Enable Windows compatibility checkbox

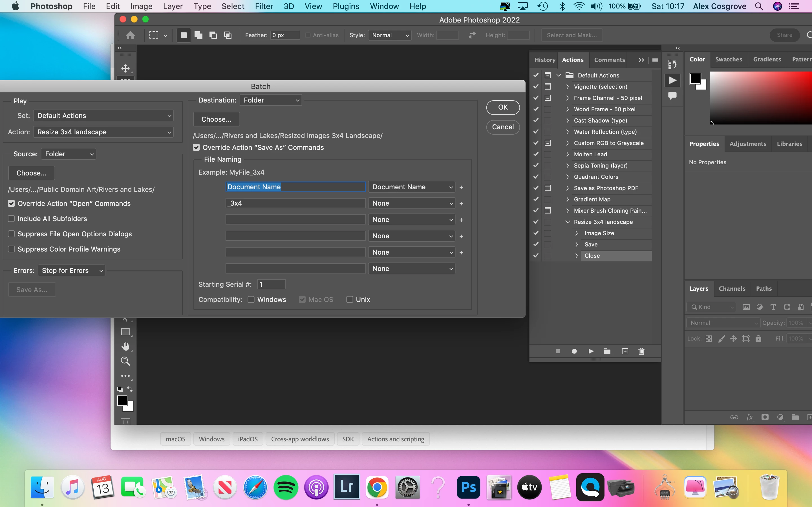coord(251,299)
